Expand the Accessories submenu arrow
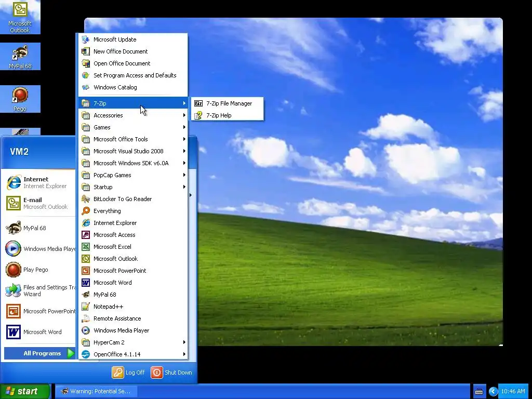The image size is (532, 399). [184, 115]
